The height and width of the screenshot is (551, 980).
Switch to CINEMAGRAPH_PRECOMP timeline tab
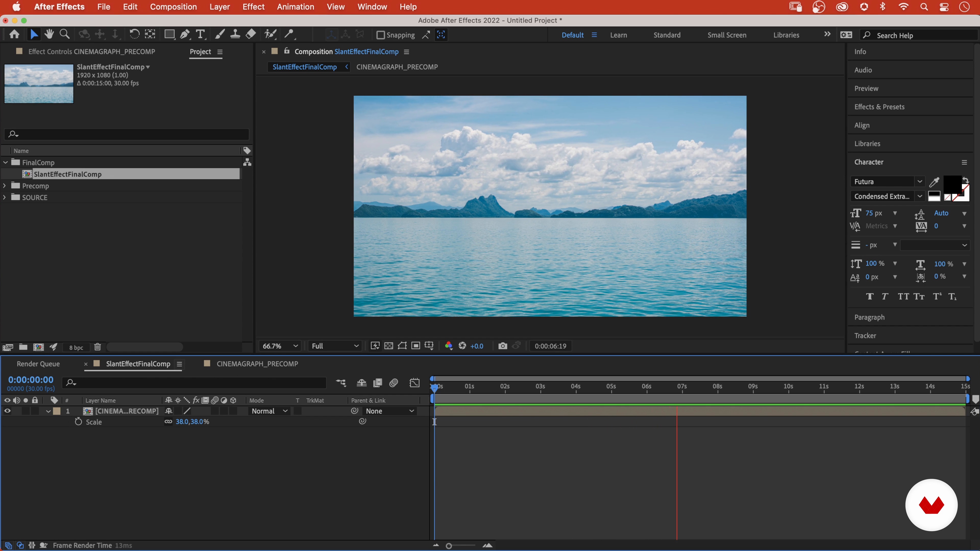pyautogui.click(x=257, y=364)
